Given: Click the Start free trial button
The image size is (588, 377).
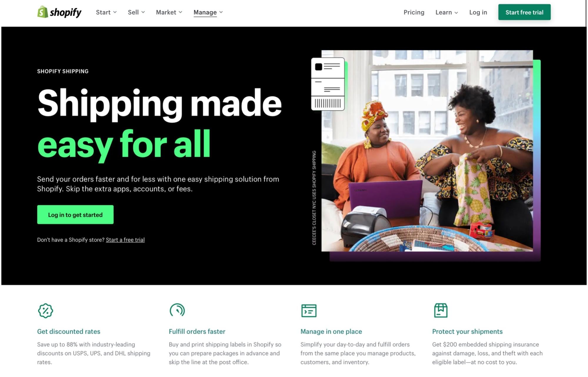Looking at the screenshot, I should coord(524,12).
